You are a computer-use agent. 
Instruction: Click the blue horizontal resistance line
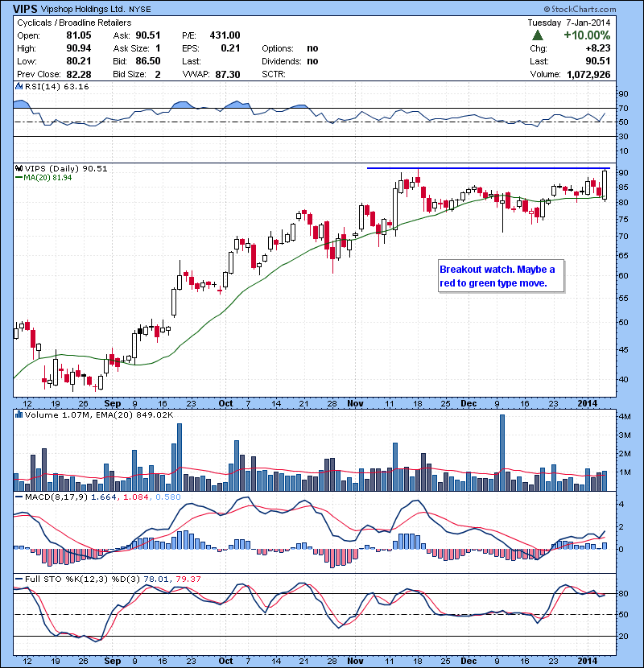point(489,168)
